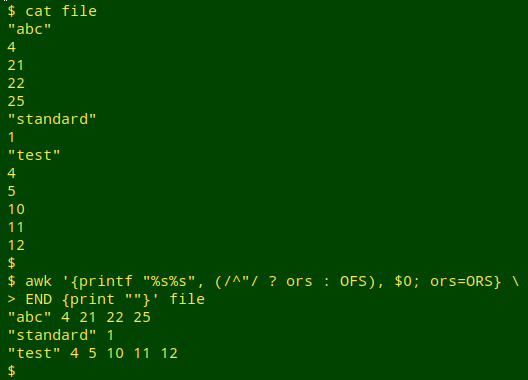Click the number 25 in file listing
The image size is (528, 380).
[16, 101]
